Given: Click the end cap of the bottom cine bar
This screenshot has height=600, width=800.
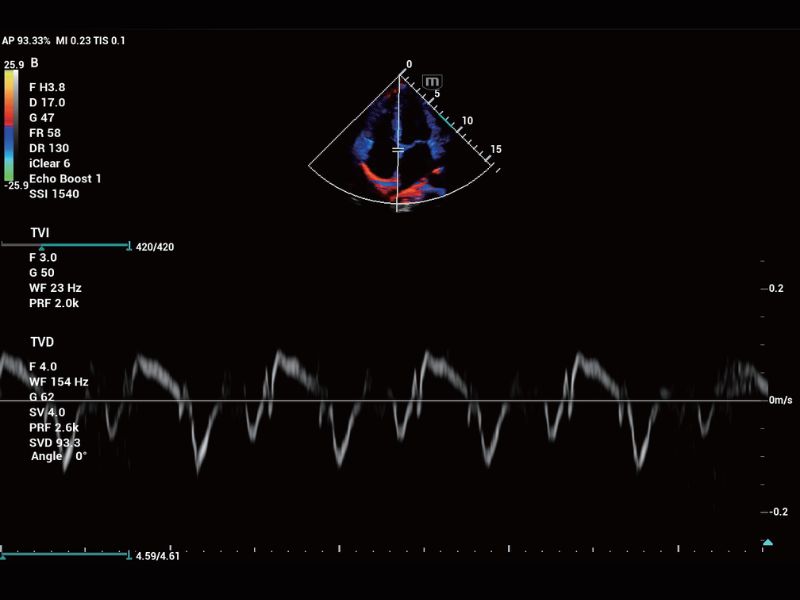Looking at the screenshot, I should 129,554.
